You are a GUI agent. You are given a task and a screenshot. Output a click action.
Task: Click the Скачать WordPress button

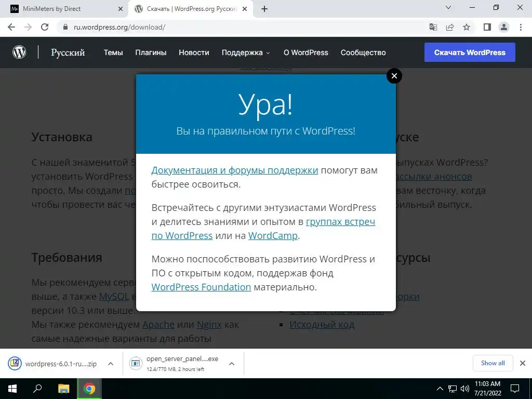(470, 52)
